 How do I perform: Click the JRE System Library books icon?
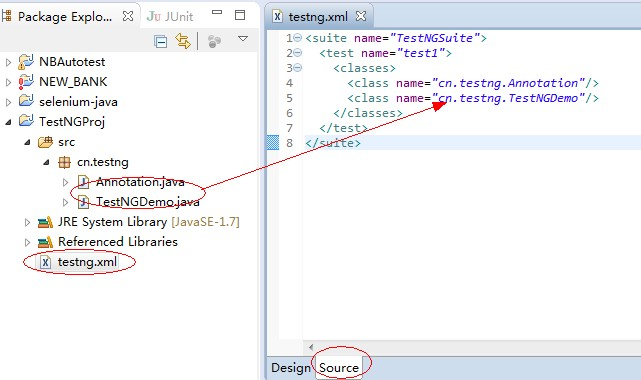[45, 222]
